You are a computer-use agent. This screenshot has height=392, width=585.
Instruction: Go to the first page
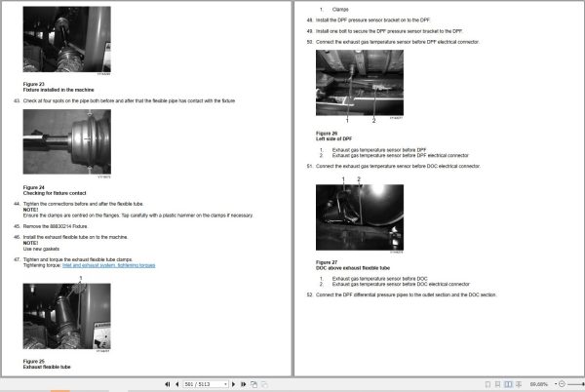pyautogui.click(x=168, y=384)
